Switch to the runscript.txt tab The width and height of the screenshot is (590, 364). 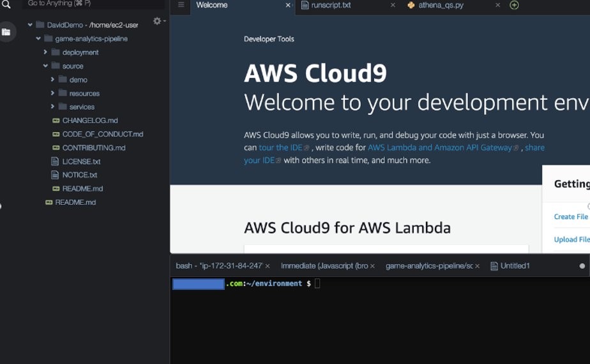coord(331,5)
